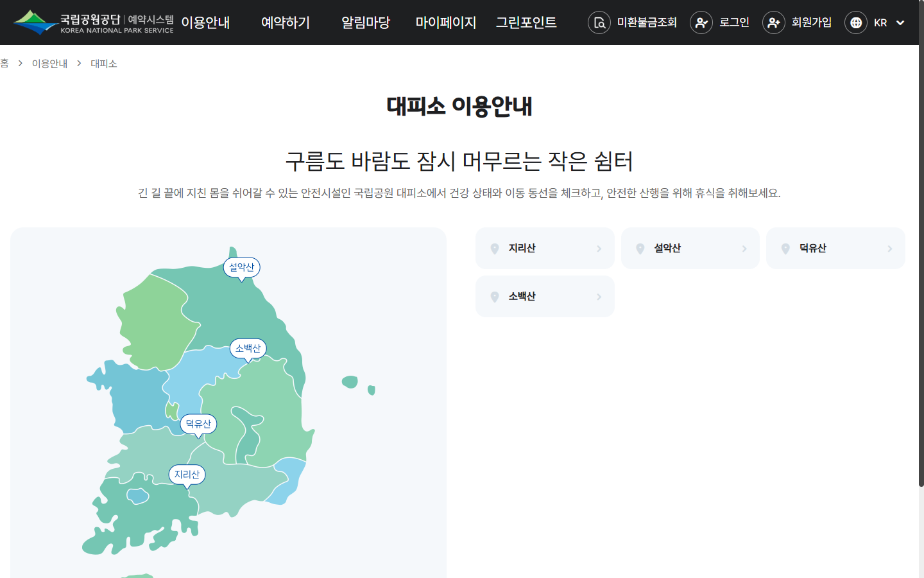Click the pin icon on 소백산 card
This screenshot has height=578, width=924.
click(495, 297)
